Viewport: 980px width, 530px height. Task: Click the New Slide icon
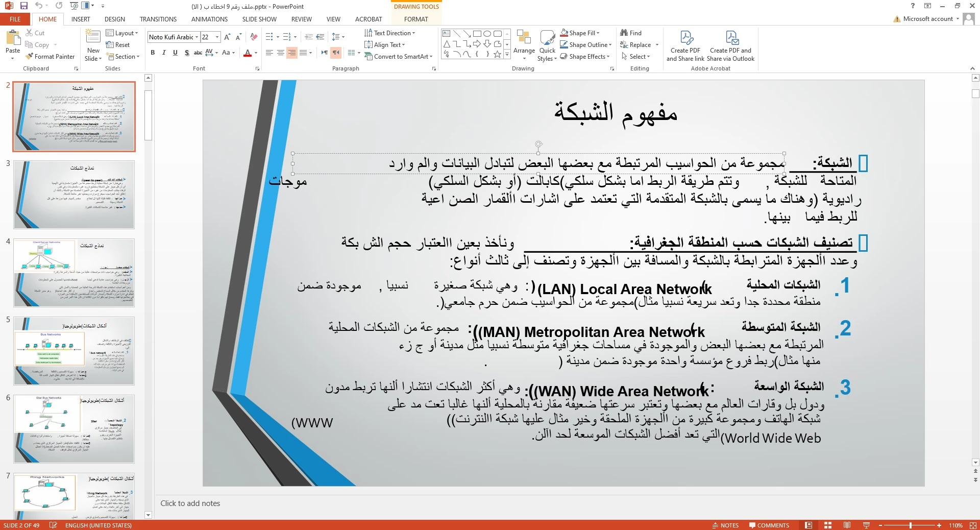point(93,38)
